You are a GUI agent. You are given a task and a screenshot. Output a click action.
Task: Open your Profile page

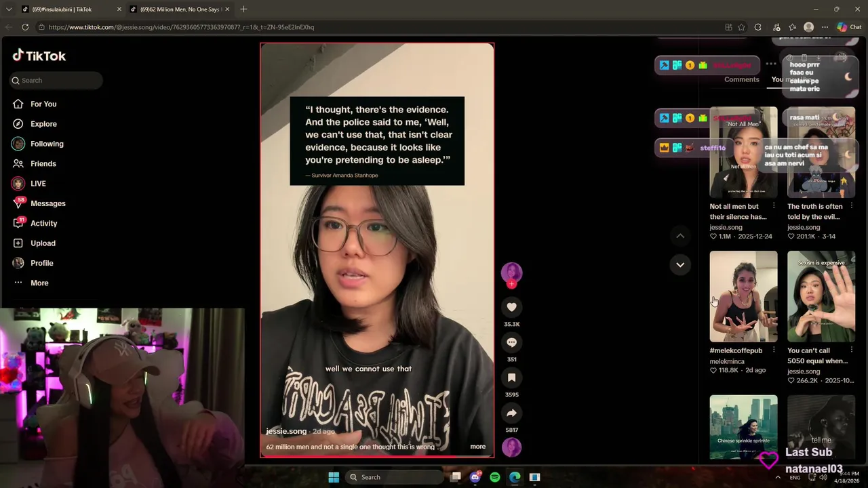41,263
